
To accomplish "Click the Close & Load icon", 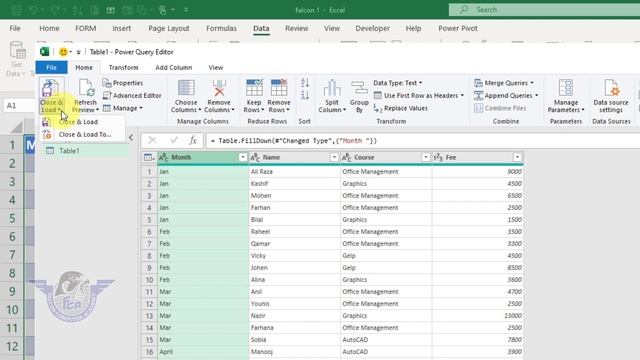I will [50, 89].
